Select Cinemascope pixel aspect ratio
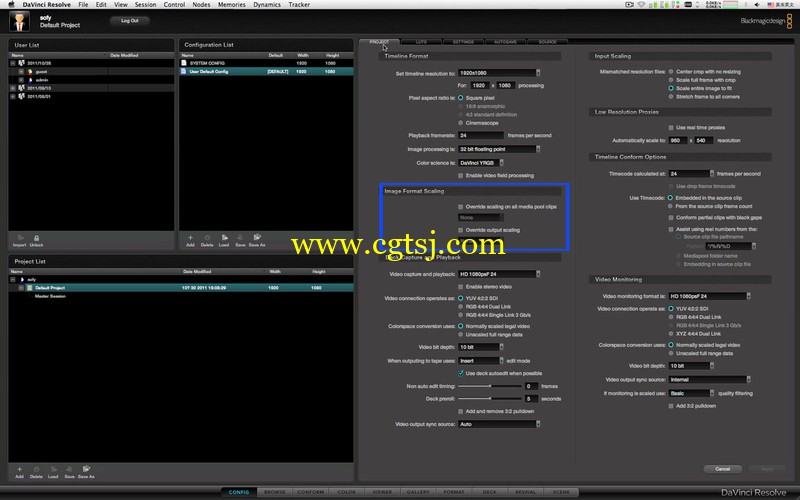Screen dimensions: 800x500 pyautogui.click(x=461, y=123)
